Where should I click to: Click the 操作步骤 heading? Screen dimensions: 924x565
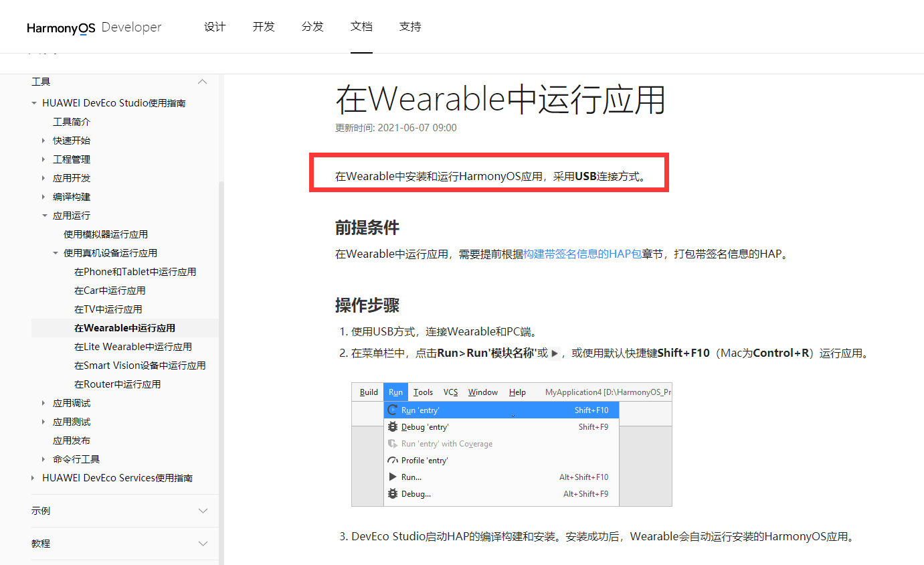point(367,306)
